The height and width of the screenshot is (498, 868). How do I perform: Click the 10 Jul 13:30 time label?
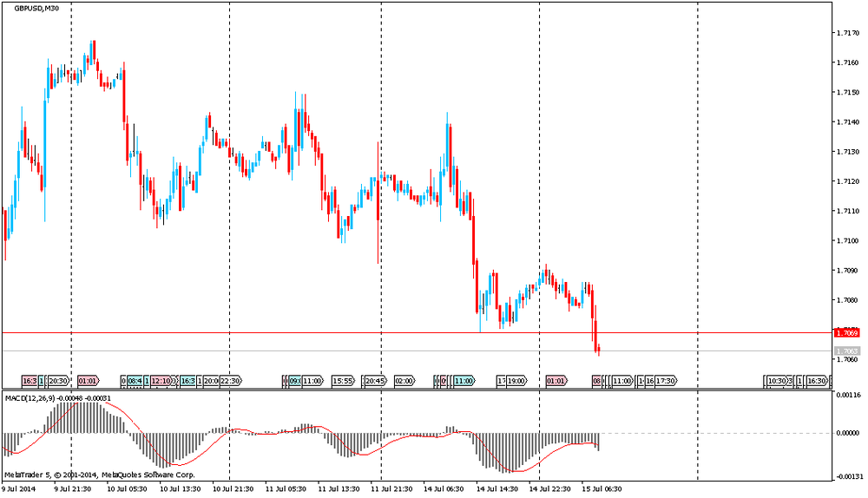pos(179,489)
